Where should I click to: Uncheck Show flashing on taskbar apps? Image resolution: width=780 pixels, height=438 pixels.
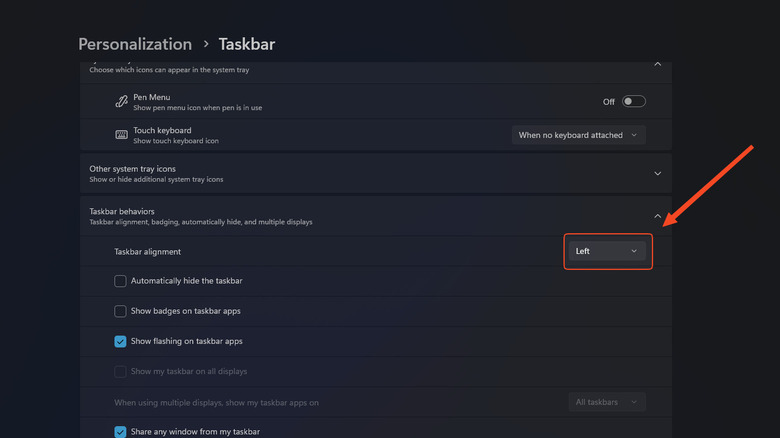tap(121, 341)
